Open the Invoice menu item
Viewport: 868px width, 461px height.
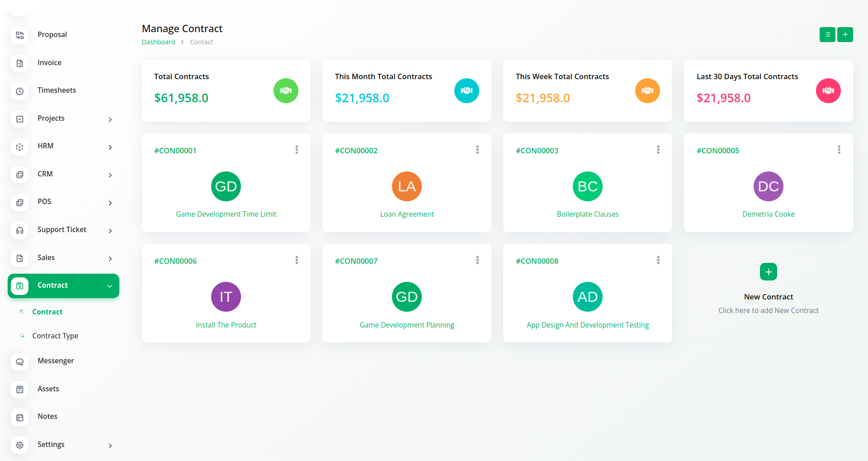click(49, 63)
